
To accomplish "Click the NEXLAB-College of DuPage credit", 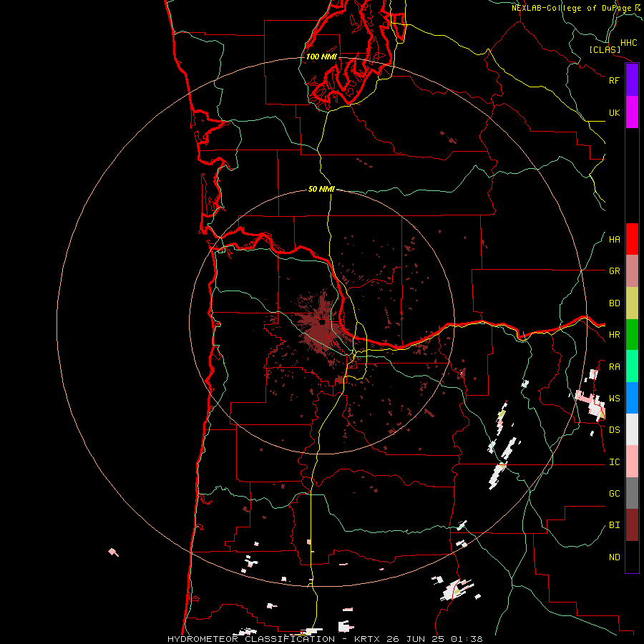I will [571, 8].
